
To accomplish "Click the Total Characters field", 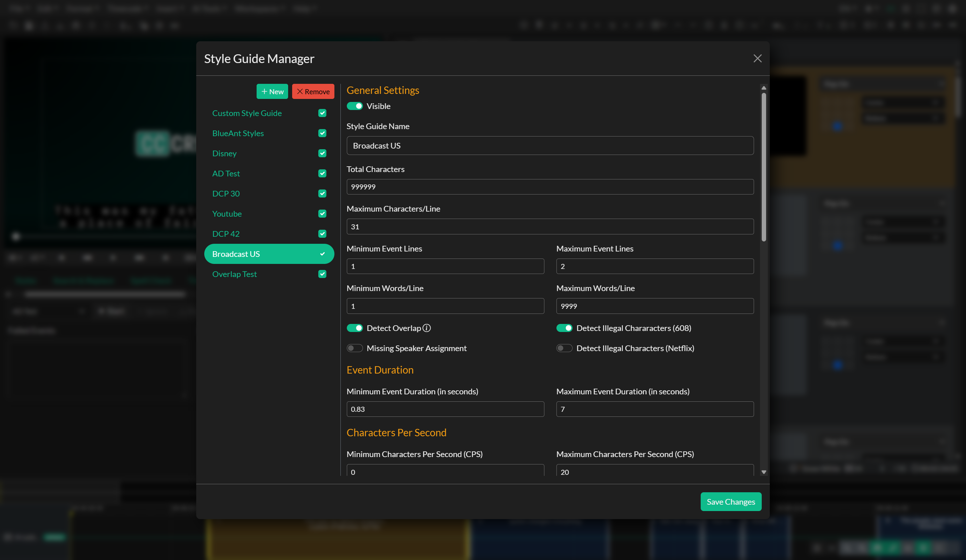I will pyautogui.click(x=550, y=187).
